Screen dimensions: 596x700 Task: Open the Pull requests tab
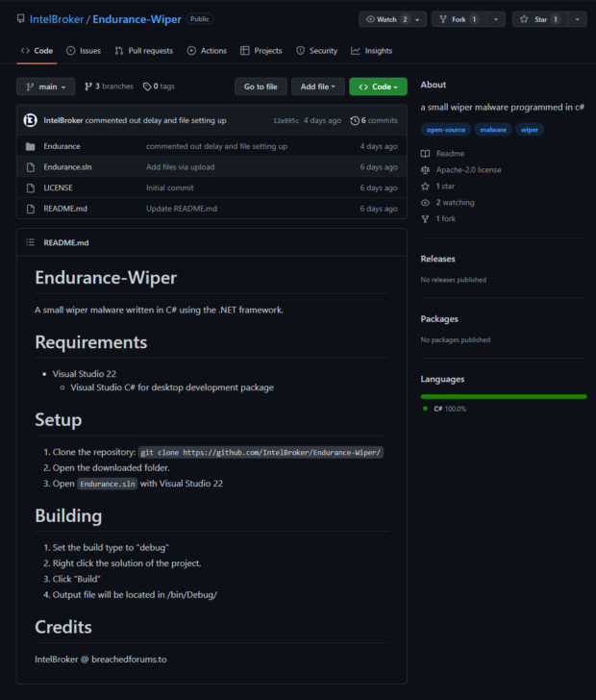pos(143,51)
